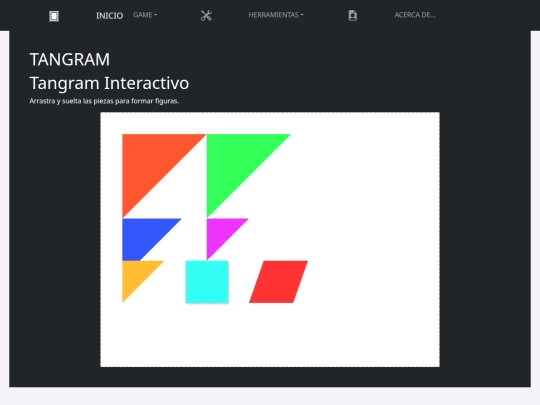Open the ACERCA DE... link
The height and width of the screenshot is (405, 540).
pos(415,15)
